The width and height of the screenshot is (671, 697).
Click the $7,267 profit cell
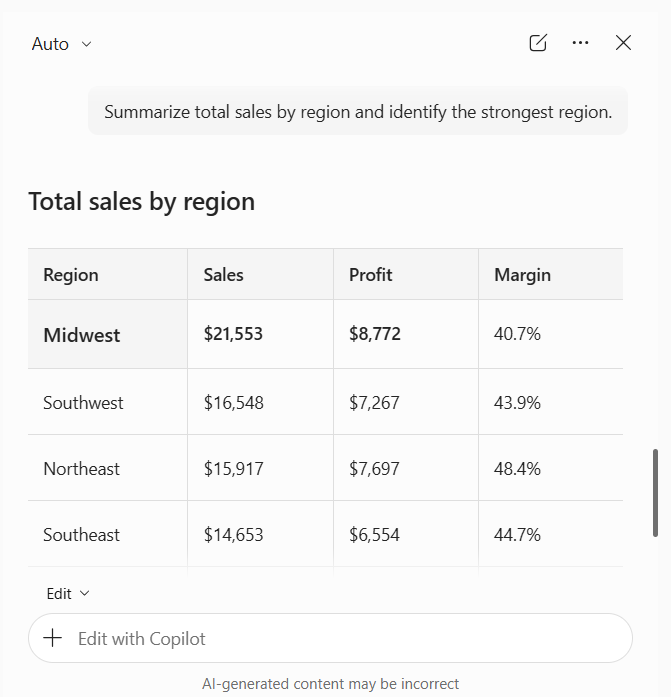click(406, 402)
